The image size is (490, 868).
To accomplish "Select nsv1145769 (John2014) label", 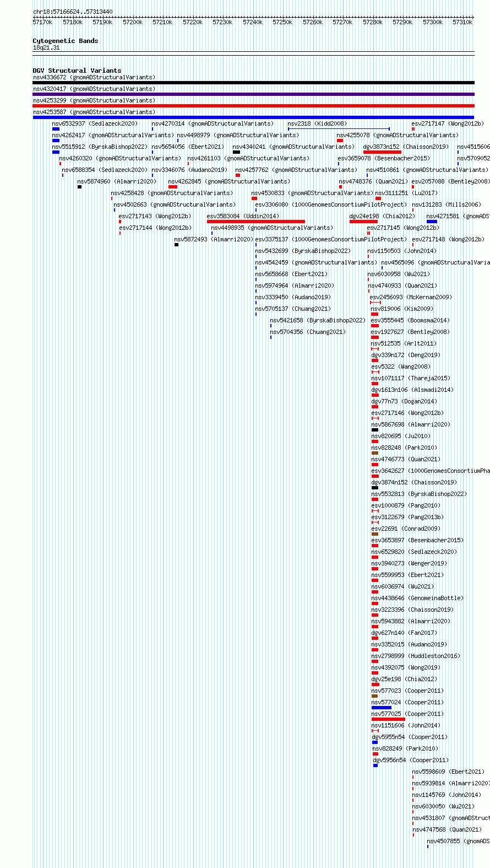I will pyautogui.click(x=447, y=795).
